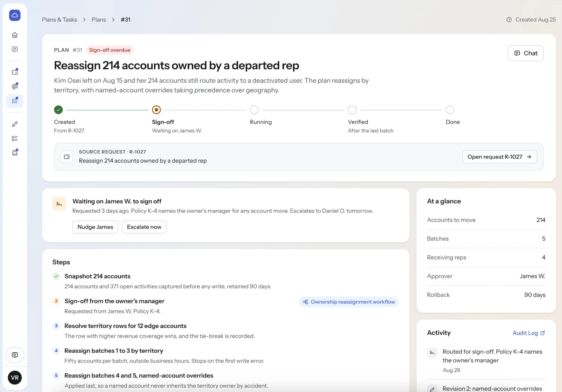This screenshot has width=562, height=392.
Task: Open the Ownership reassignment workflow tag
Action: click(x=349, y=302)
